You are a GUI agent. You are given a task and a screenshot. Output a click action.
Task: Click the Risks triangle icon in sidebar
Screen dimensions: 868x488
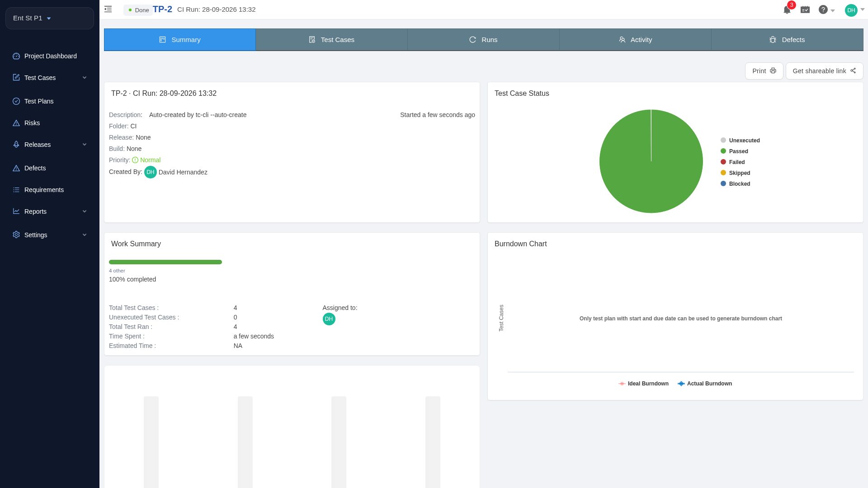16,123
